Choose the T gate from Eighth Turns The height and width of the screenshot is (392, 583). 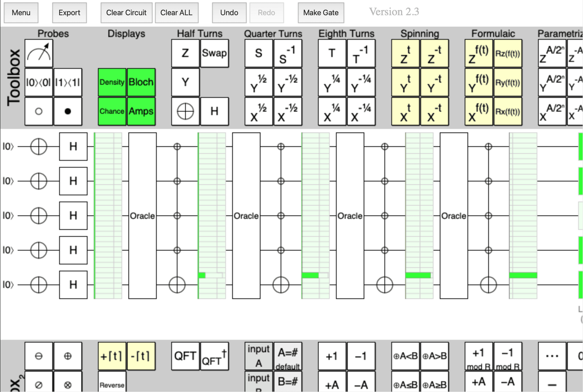click(x=332, y=53)
